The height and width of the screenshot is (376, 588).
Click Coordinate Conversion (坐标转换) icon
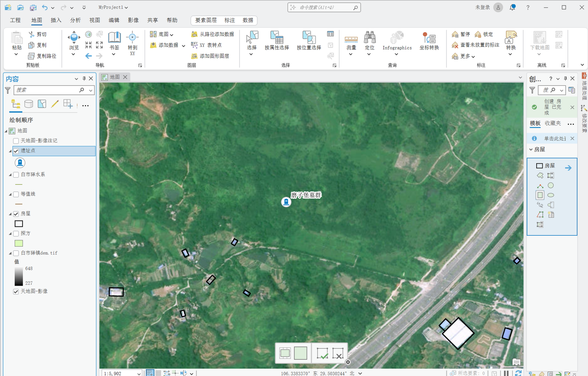coord(429,38)
